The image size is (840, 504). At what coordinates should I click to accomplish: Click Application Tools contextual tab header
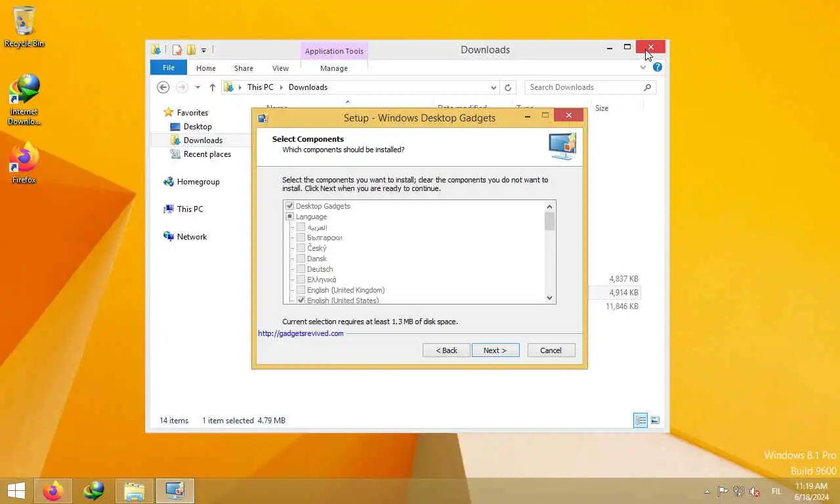334,51
